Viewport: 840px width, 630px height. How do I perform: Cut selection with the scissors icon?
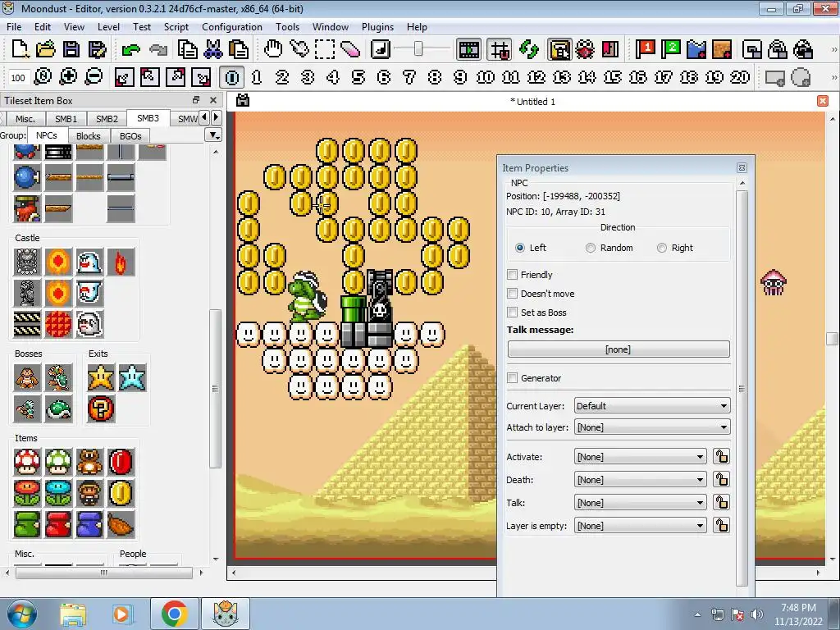pyautogui.click(x=213, y=50)
